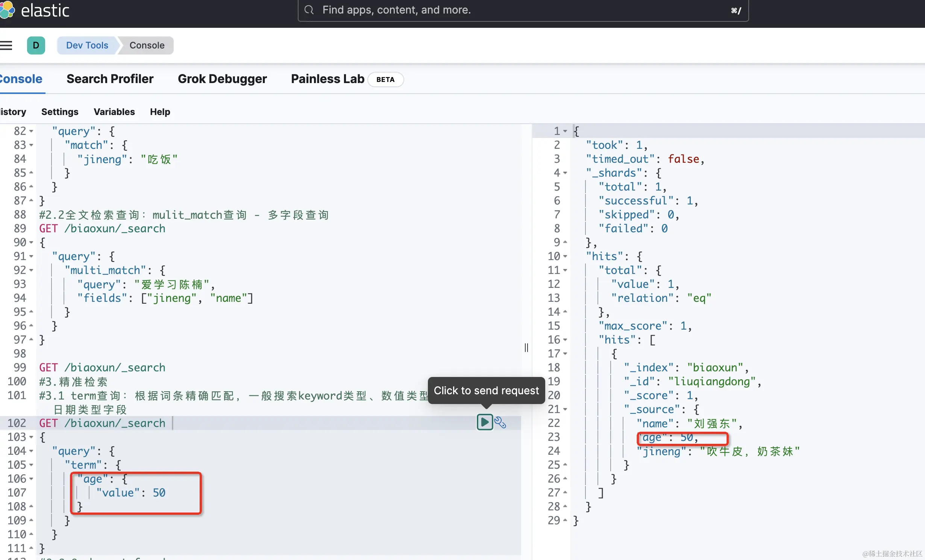Screen dimensions: 925x560
Task: Open the hamburger navigation menu
Action: click(6, 45)
